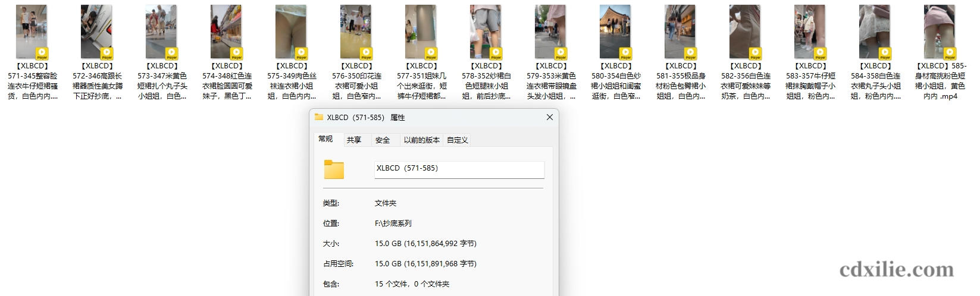This screenshot has width=980, height=296.
Task: Select the video file numbered 571-345
Action: pos(32,32)
